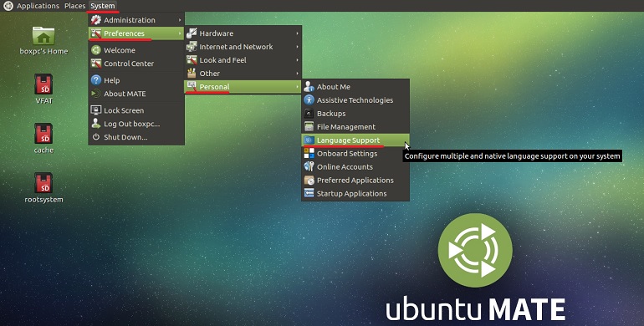The height and width of the screenshot is (326, 644).
Task: Click the Online Accounts keys icon
Action: [309, 166]
